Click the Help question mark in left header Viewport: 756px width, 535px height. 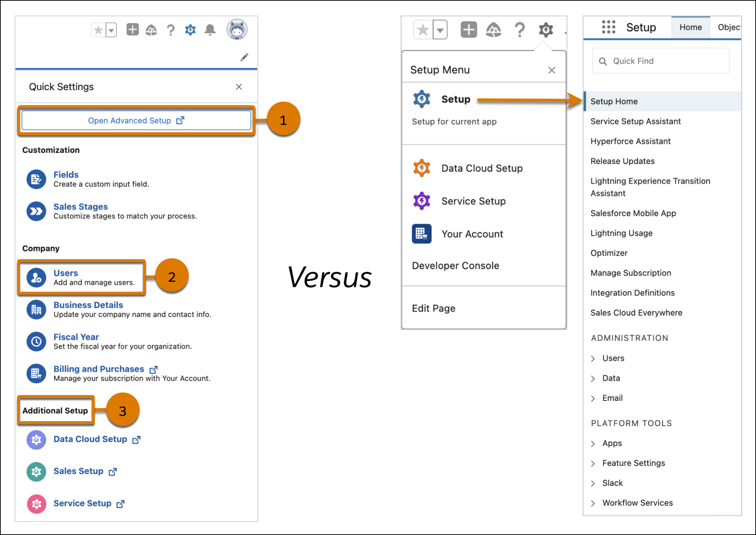coord(171,30)
